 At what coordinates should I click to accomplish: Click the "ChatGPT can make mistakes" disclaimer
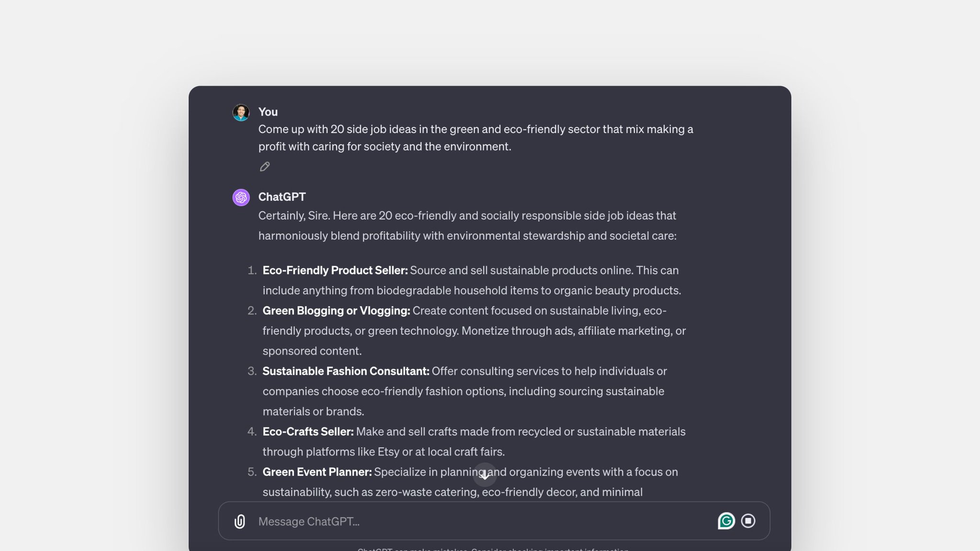click(493, 549)
